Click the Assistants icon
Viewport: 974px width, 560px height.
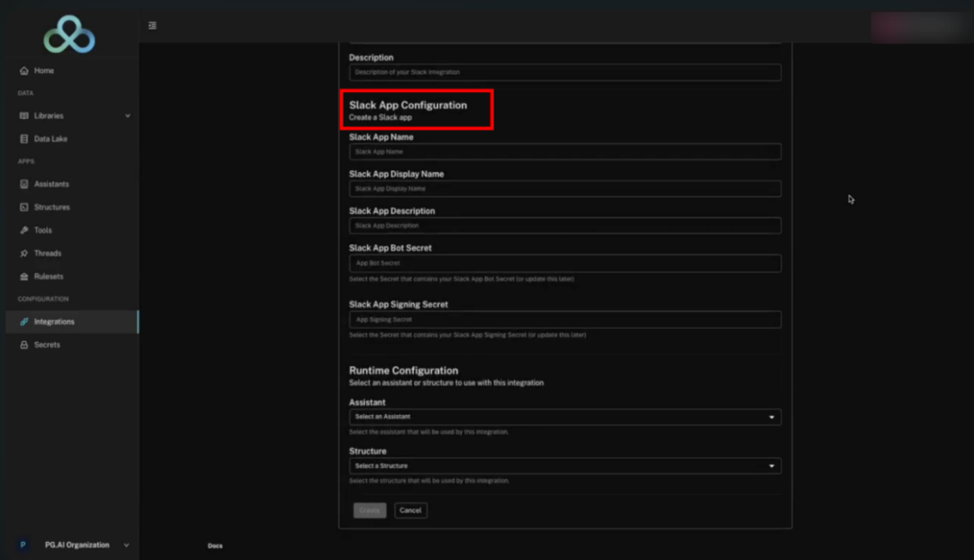(x=23, y=184)
